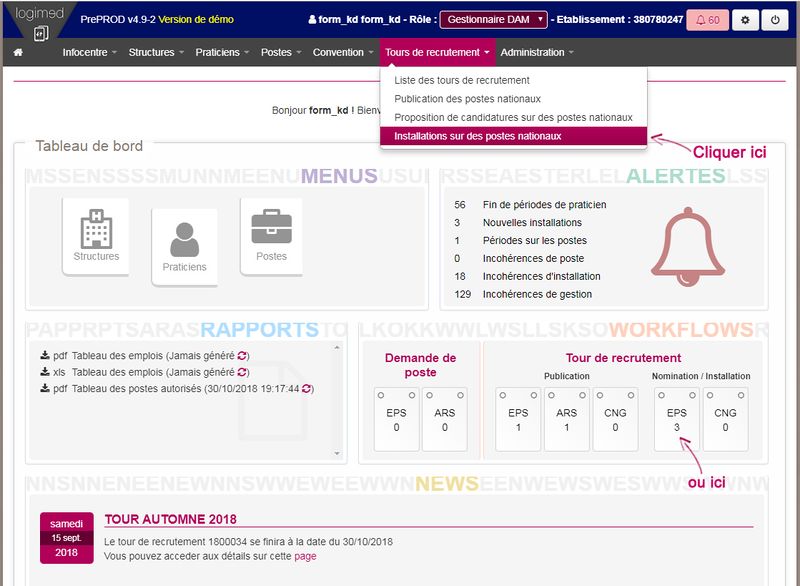Expand the Postes navigation menu
This screenshot has height=586, width=800.
point(281,52)
